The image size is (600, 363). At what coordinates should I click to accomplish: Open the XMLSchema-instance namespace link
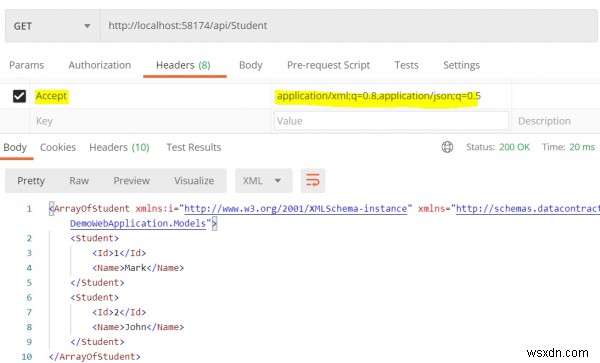pyautogui.click(x=295, y=209)
